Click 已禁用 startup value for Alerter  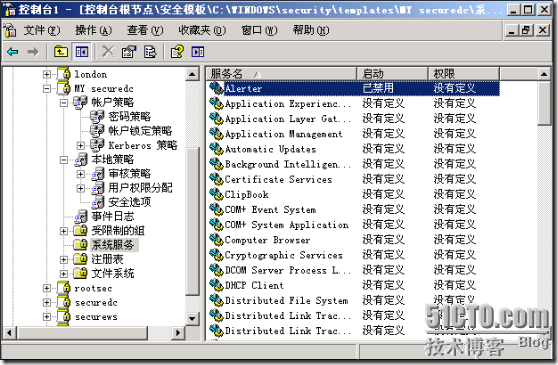(x=378, y=88)
